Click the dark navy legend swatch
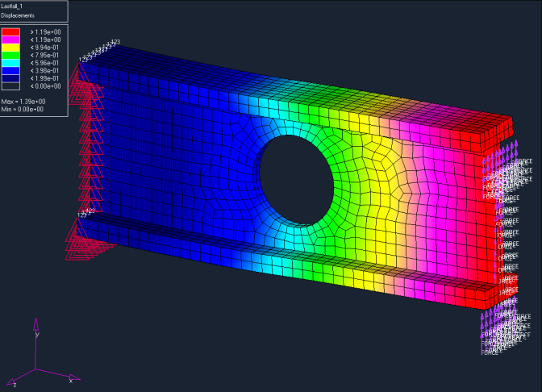This screenshot has height=392, width=542. (10, 78)
